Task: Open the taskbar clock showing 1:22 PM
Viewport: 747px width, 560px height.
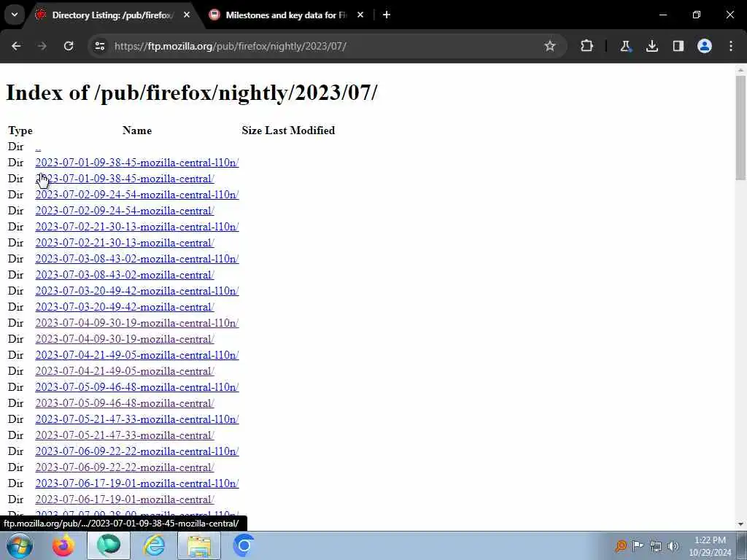Action: click(x=710, y=546)
